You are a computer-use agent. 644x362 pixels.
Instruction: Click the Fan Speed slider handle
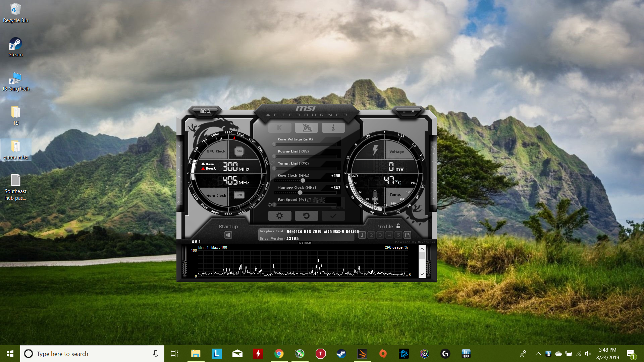274,205
